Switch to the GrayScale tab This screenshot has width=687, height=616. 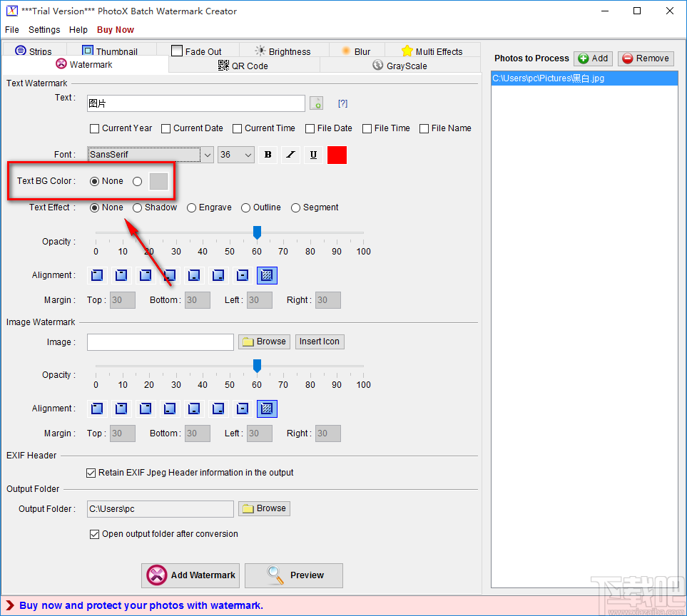click(x=400, y=66)
